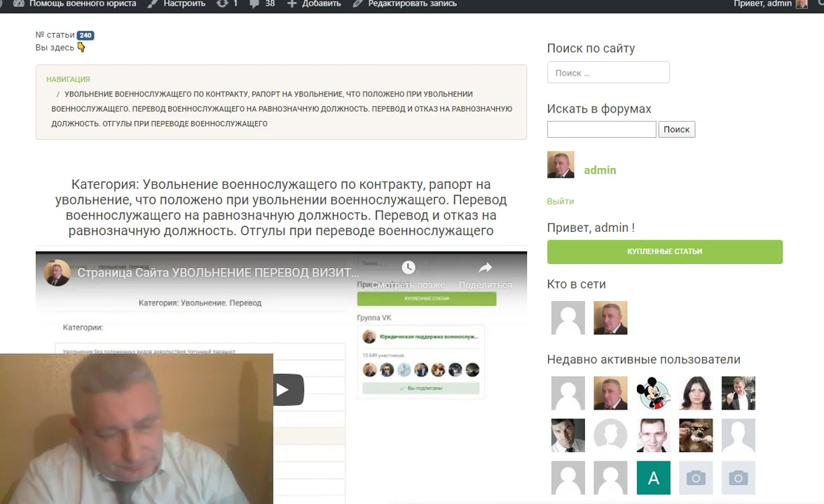This screenshot has width=824, height=504.
Task: Open the updates counter showing 1
Action: pos(228,3)
